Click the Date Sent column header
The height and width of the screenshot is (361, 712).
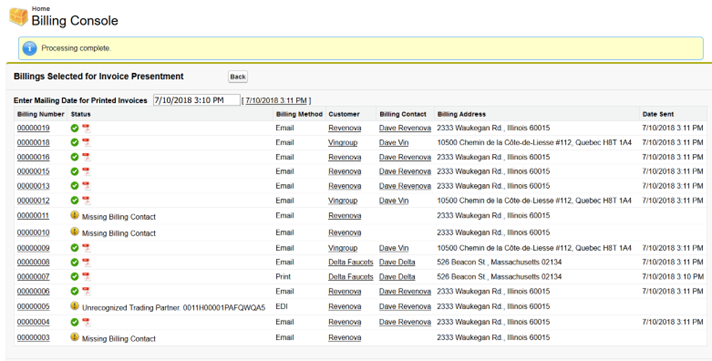tap(658, 114)
